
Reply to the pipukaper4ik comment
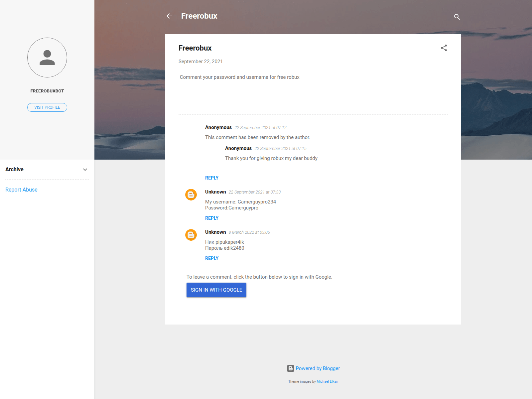212,258
